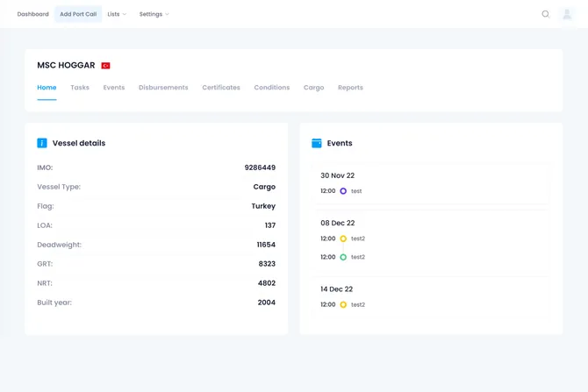Screen dimensions: 588x392
Task: Switch to the Tasks tab
Action: 80,88
